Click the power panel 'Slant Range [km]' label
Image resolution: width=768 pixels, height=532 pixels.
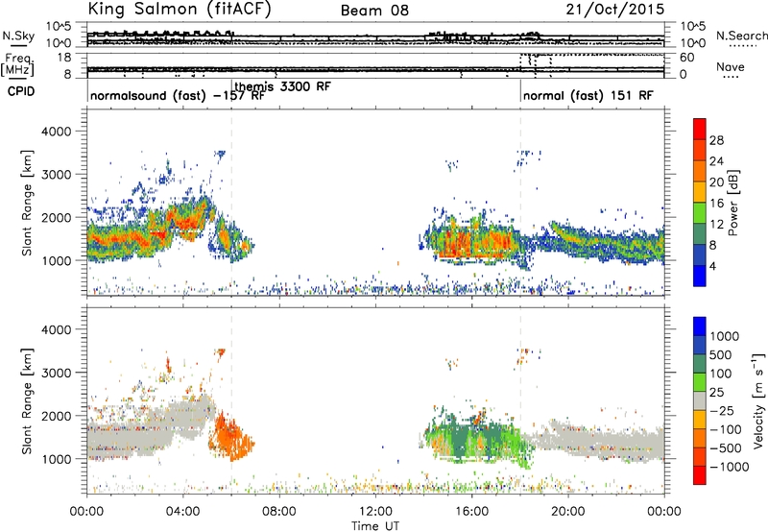click(x=27, y=203)
